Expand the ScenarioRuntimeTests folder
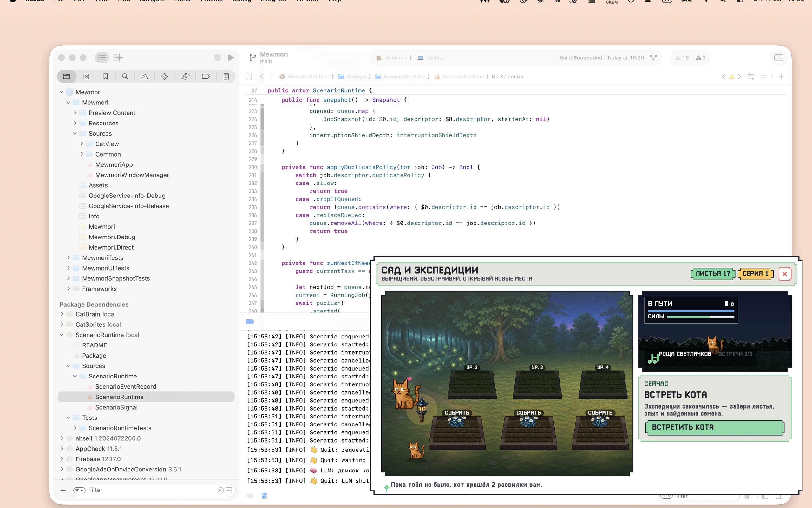The height and width of the screenshot is (508, 812). pos(75,428)
